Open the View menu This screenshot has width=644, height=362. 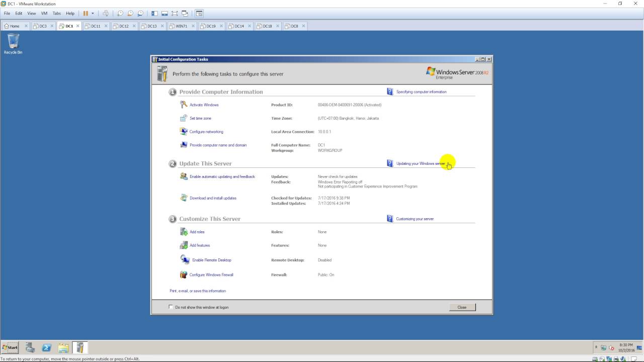[31, 14]
